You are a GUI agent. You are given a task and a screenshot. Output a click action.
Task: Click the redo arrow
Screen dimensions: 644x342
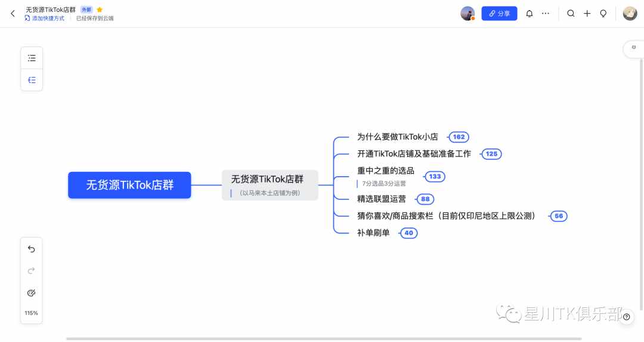click(31, 270)
